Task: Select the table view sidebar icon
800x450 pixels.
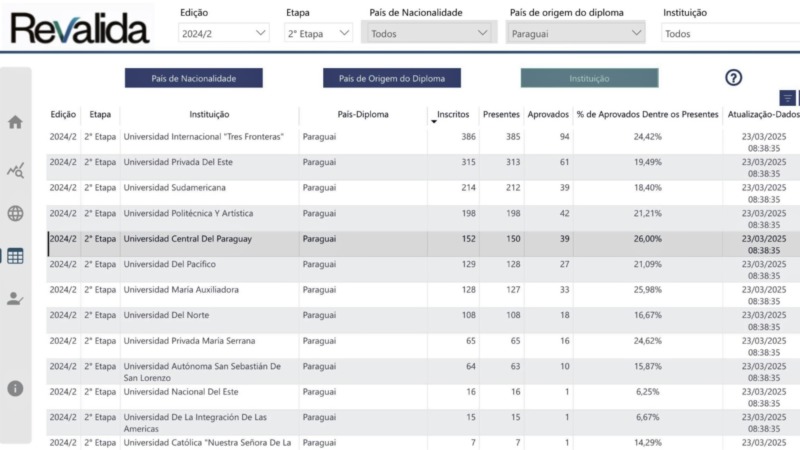Action: (x=15, y=256)
